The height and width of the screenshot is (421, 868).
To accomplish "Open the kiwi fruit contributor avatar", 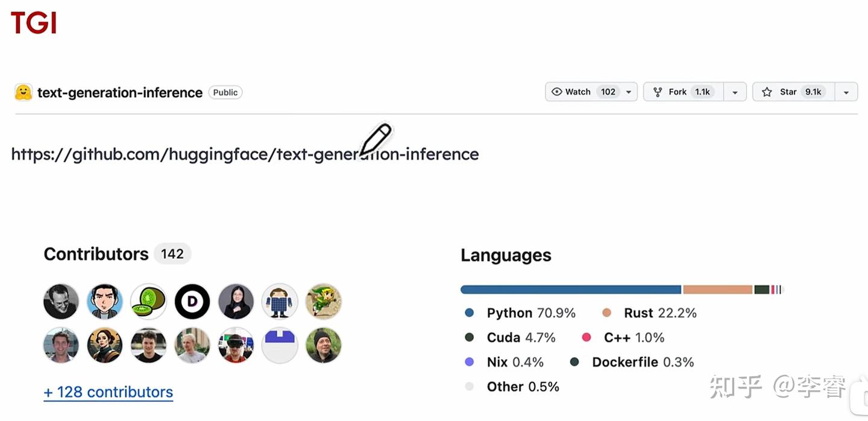I will point(148,302).
